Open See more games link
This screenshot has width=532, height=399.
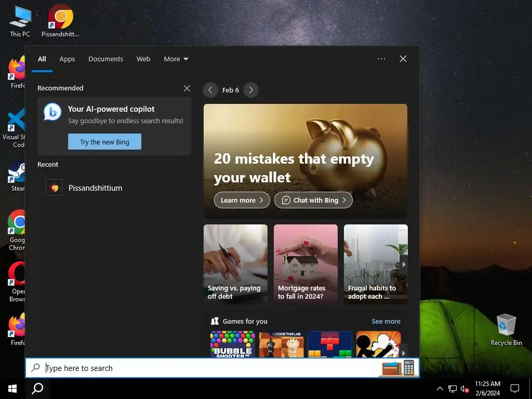pyautogui.click(x=386, y=321)
